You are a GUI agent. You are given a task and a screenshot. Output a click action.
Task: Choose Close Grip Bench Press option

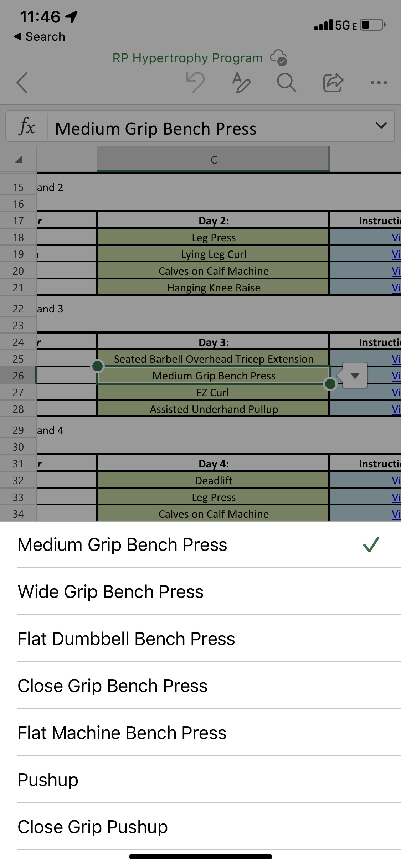coord(113,686)
